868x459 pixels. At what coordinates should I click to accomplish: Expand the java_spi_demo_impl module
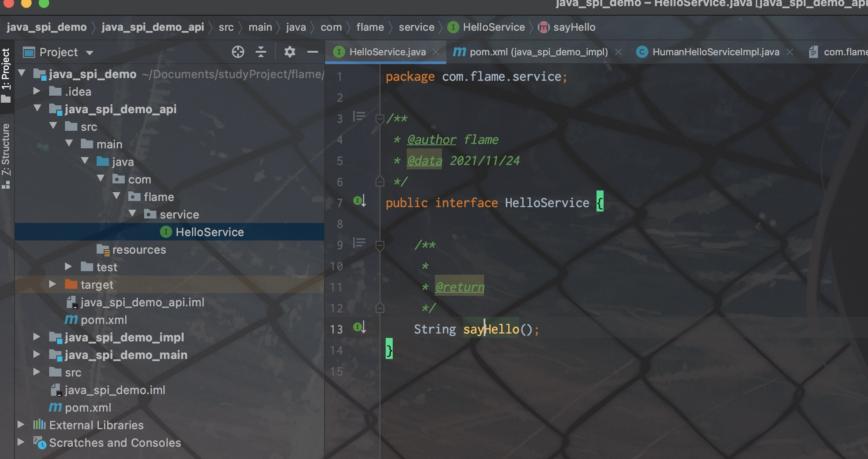pyautogui.click(x=37, y=337)
